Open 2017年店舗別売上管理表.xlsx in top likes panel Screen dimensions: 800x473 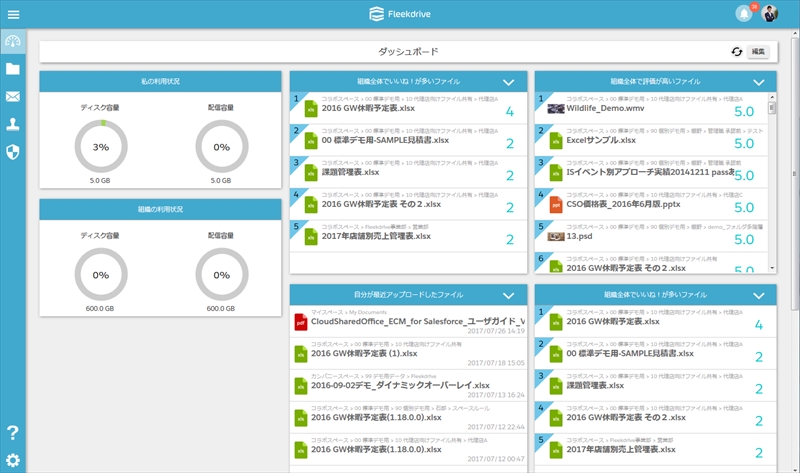tap(376, 236)
